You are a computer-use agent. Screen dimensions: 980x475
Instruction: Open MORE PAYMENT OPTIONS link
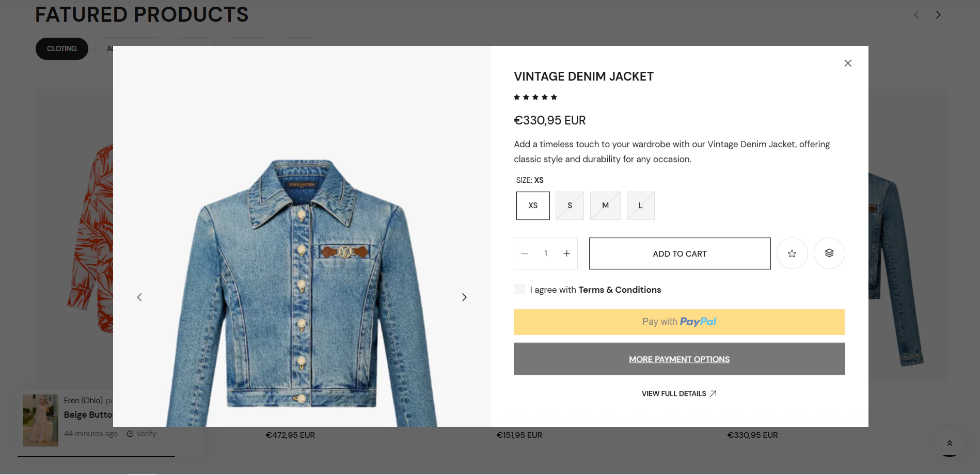[679, 359]
